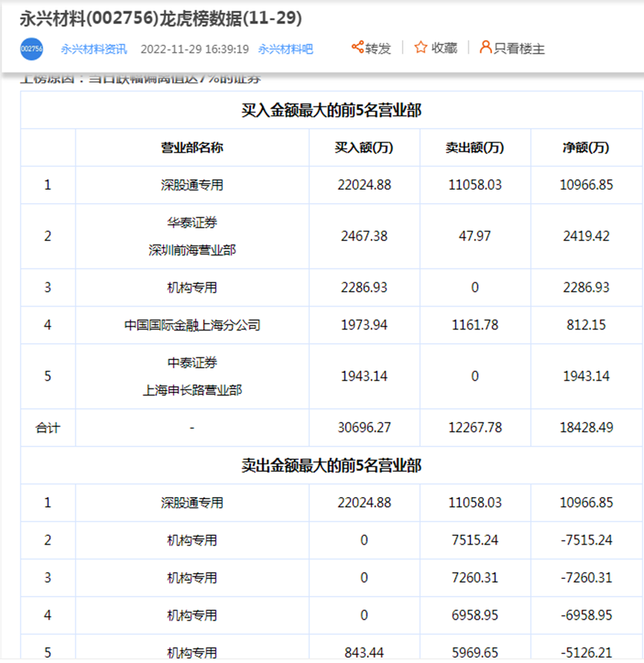Click the value 7260.31

475,577
